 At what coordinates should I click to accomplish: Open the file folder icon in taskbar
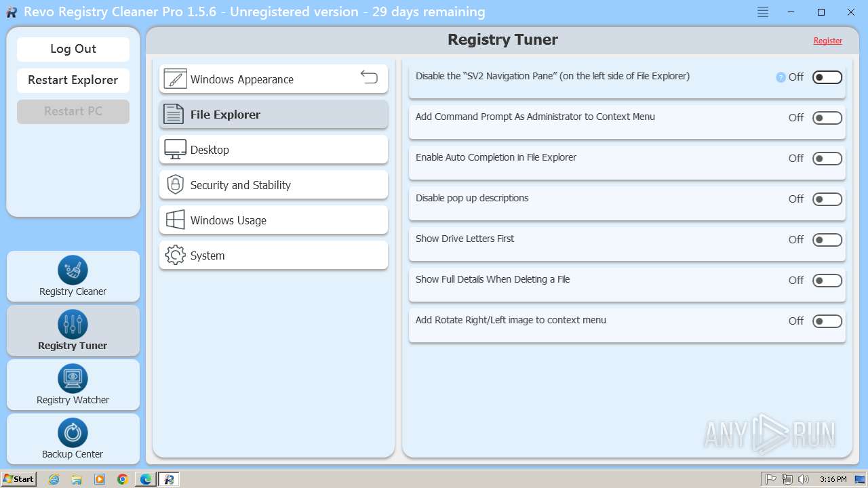77,479
